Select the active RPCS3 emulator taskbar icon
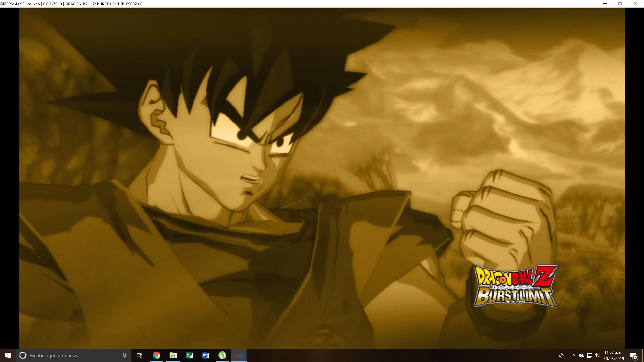Viewport: 644px width, 362px height. pos(239,355)
